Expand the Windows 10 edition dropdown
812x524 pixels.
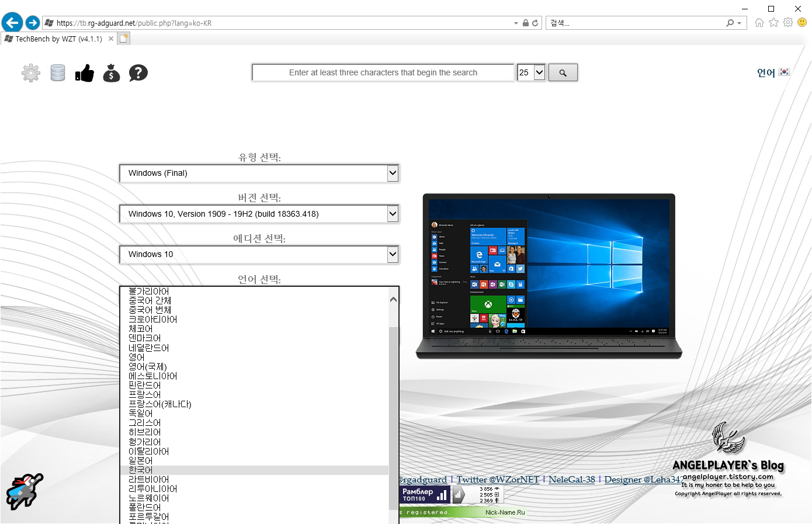click(x=259, y=254)
